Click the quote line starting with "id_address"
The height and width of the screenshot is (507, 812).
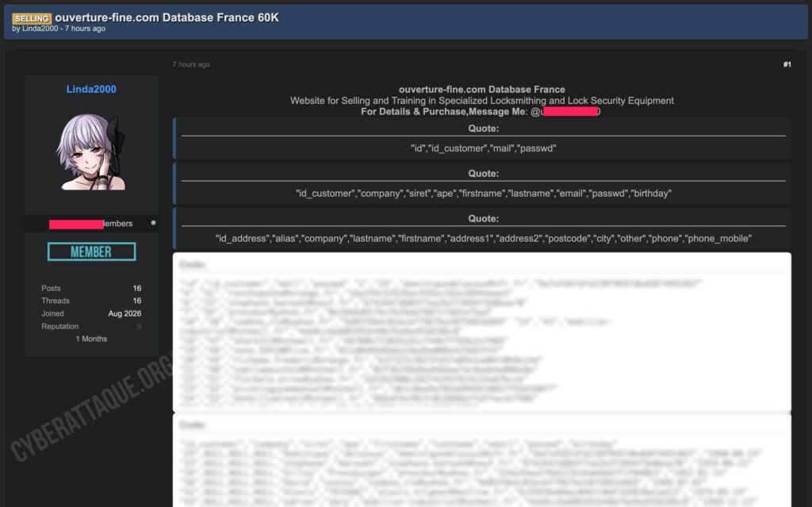[484, 239]
